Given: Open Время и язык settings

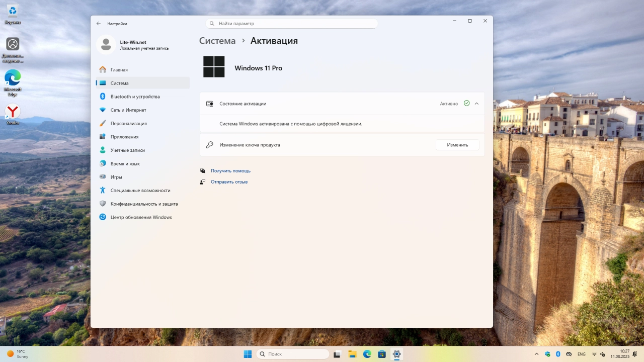Looking at the screenshot, I should [x=142, y=163].
